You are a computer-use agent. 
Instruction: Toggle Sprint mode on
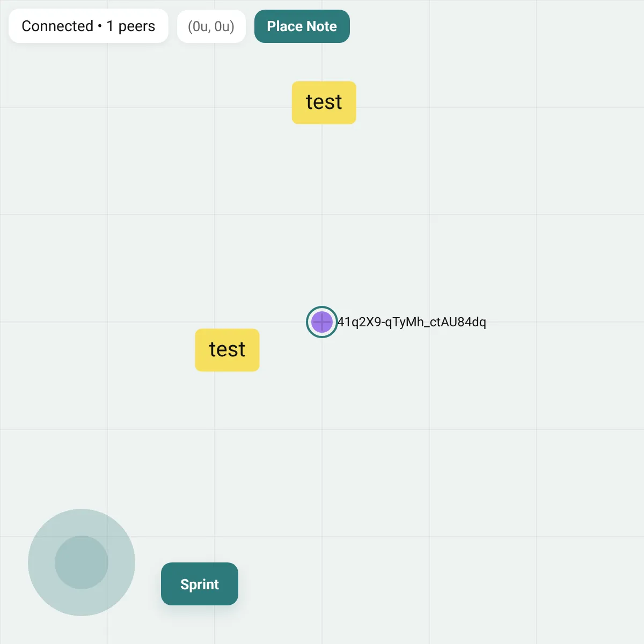point(200,584)
